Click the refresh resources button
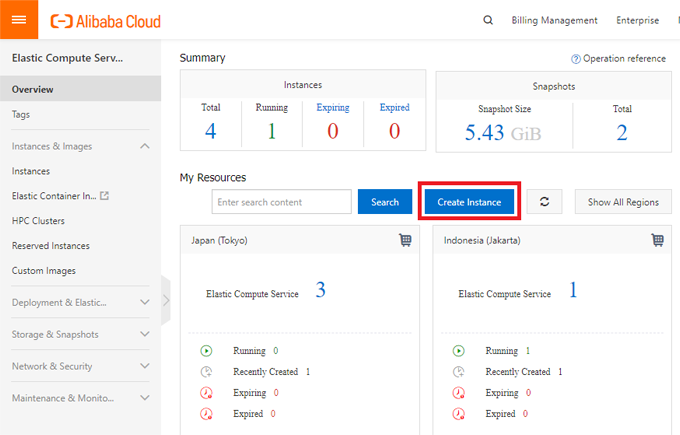Image resolution: width=680 pixels, height=435 pixels. pos(544,202)
